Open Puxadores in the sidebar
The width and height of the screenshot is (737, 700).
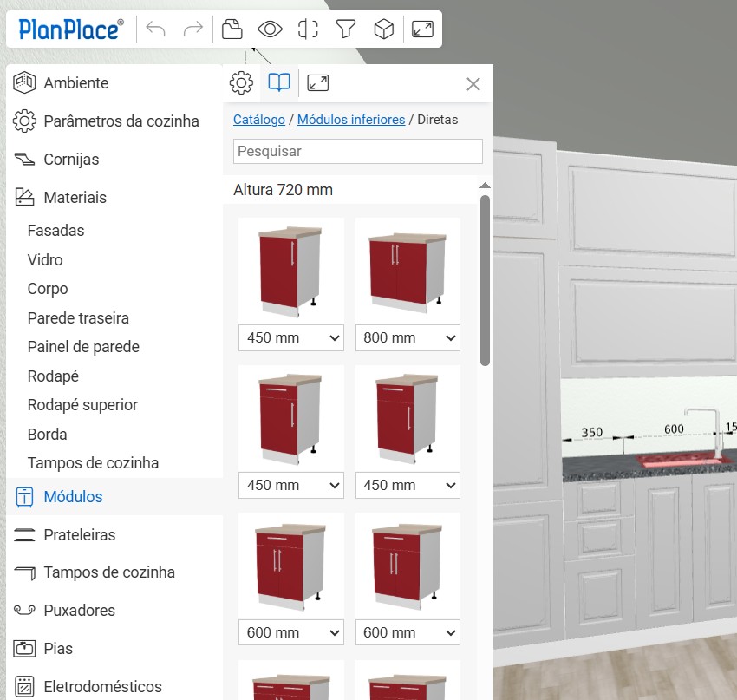tap(79, 611)
